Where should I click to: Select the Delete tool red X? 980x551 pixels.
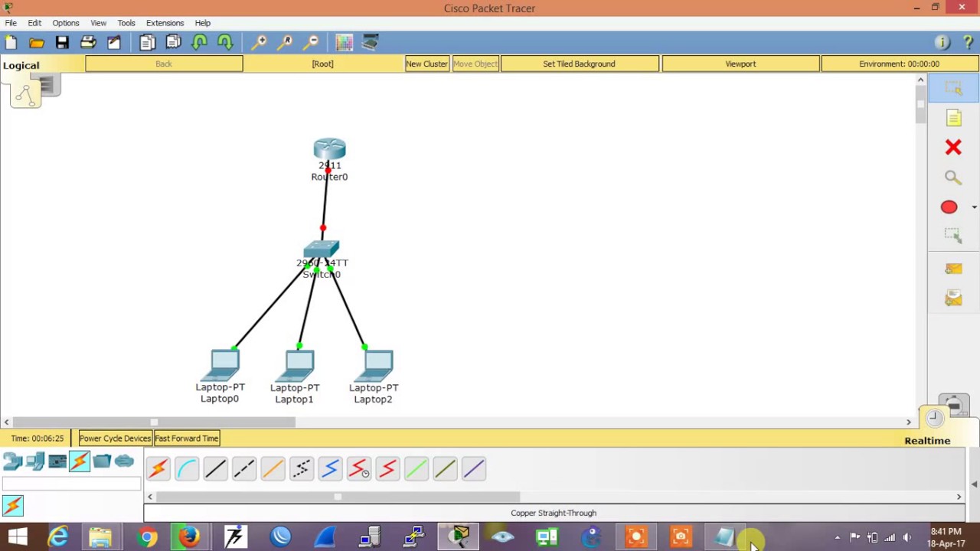coord(953,147)
